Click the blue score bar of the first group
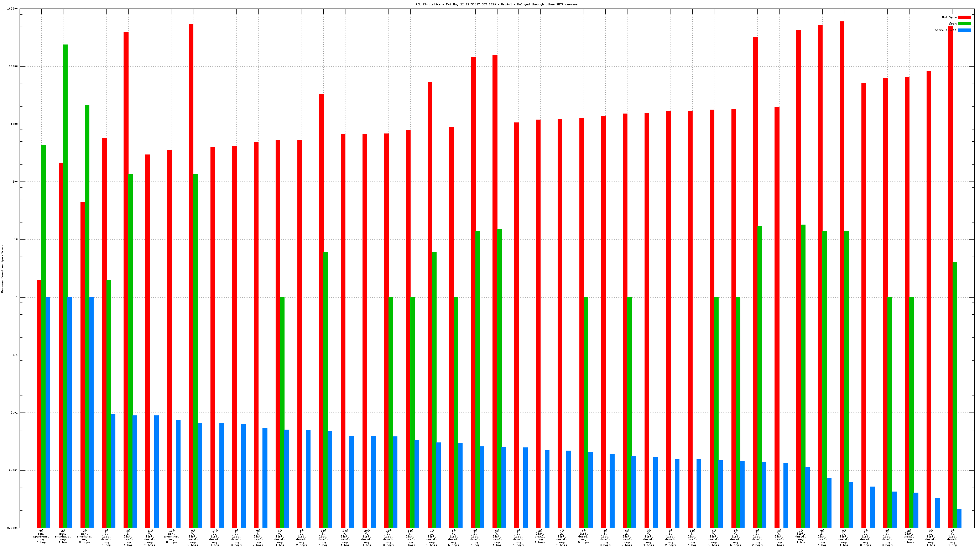 pos(48,412)
